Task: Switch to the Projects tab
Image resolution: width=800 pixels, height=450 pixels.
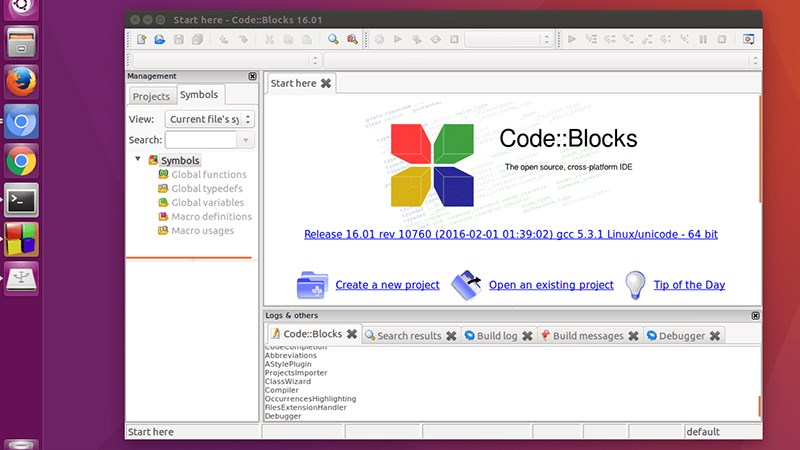Action: pyautogui.click(x=151, y=96)
